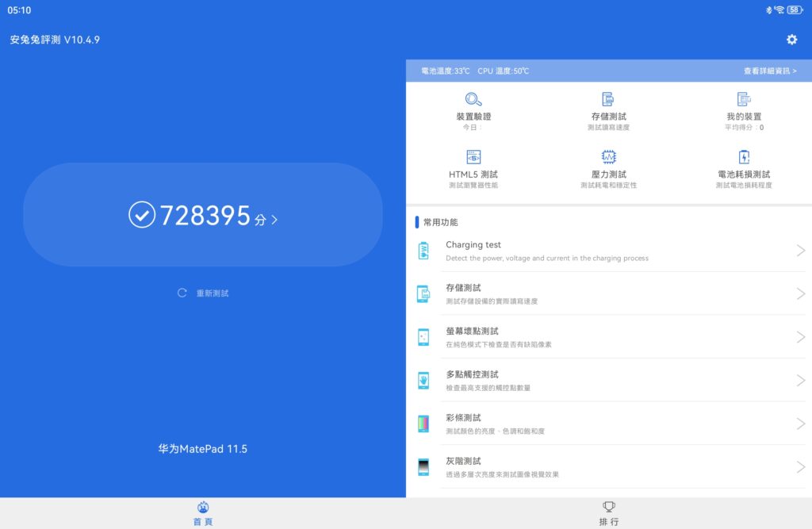Open the 728395 score details
Image resolution: width=812 pixels, height=529 pixels.
point(203,215)
